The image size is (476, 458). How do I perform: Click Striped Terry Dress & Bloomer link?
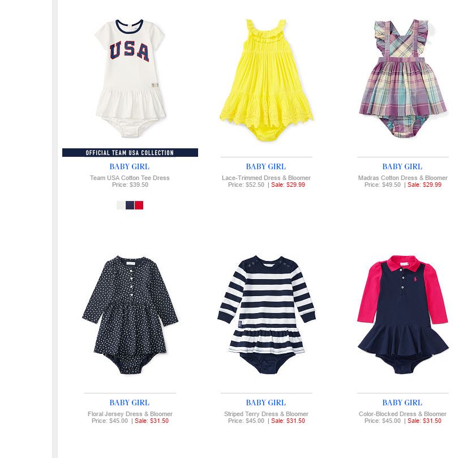266,414
